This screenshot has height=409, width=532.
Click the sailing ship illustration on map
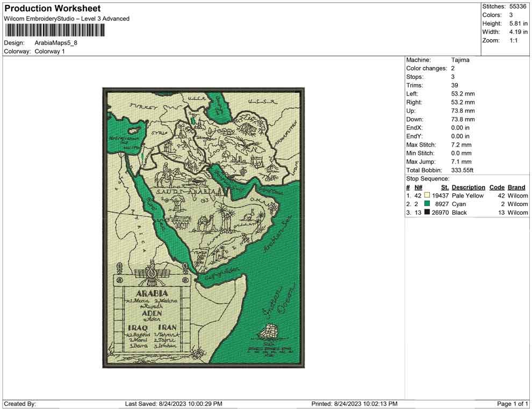click(269, 333)
